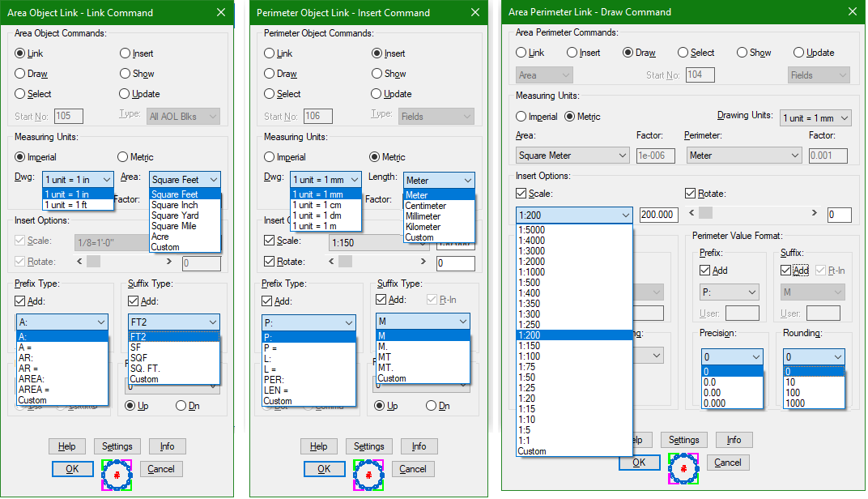Toggle Suffix Add checkbox in Perimeter Object Link
868x499 pixels.
pyautogui.click(x=381, y=299)
